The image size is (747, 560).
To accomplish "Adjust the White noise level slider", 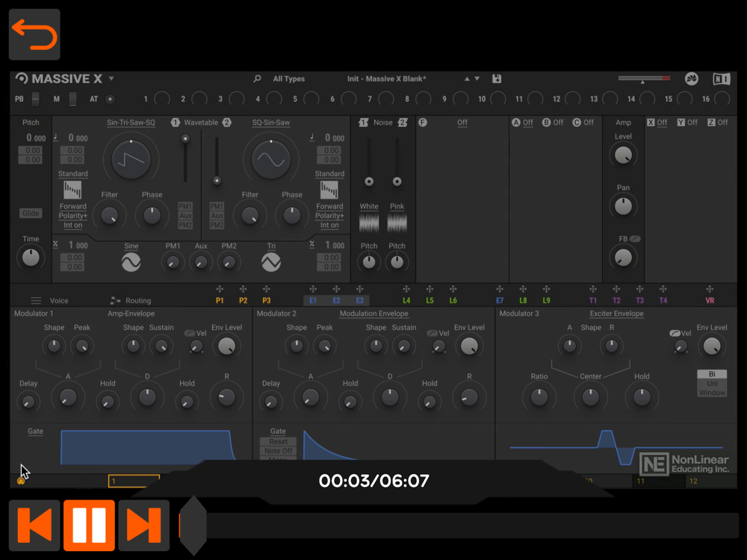I will pos(369,181).
